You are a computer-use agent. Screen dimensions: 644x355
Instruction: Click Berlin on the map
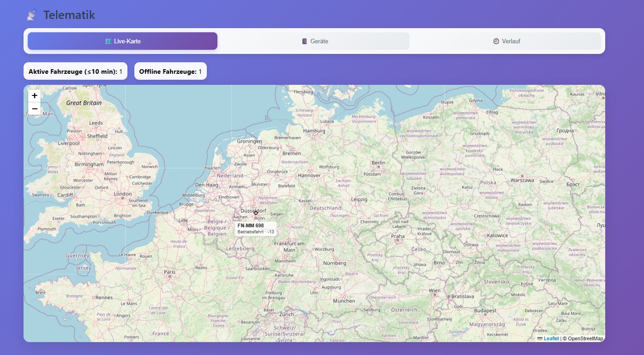378,163
